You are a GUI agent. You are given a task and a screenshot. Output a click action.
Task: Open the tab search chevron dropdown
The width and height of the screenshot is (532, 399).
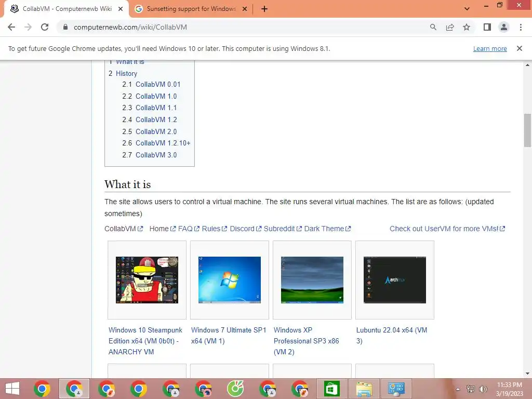click(467, 9)
